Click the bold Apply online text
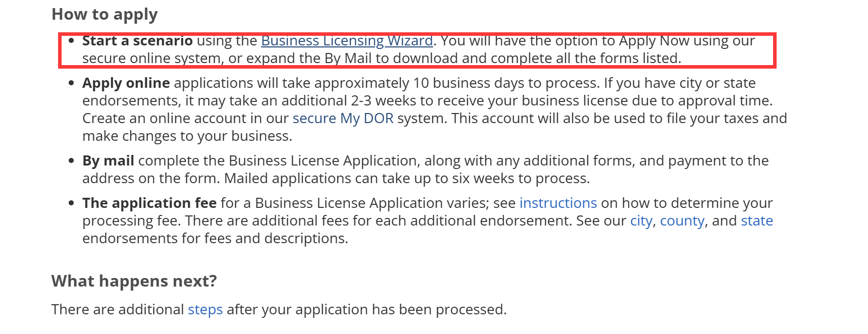Viewport: 868px width, 334px height. pos(126,83)
